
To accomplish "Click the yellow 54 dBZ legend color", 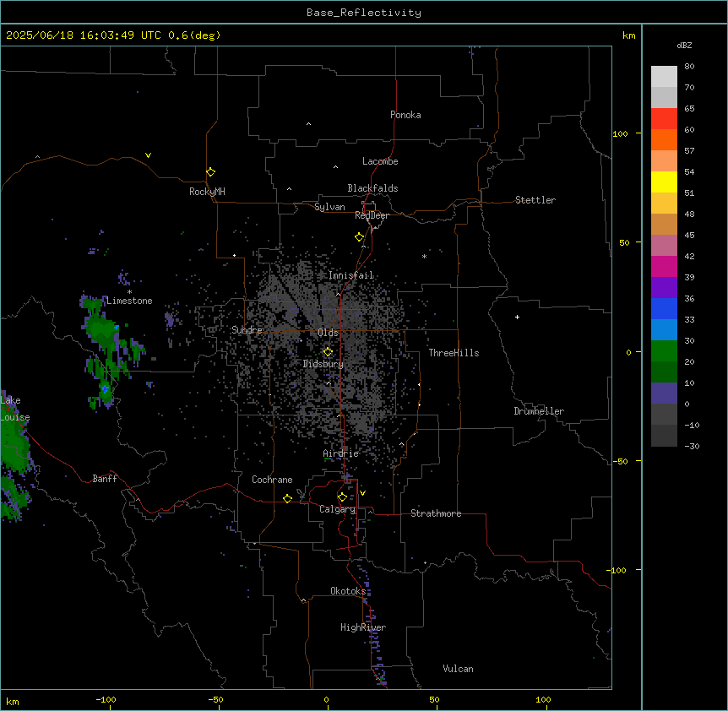I will [664, 182].
